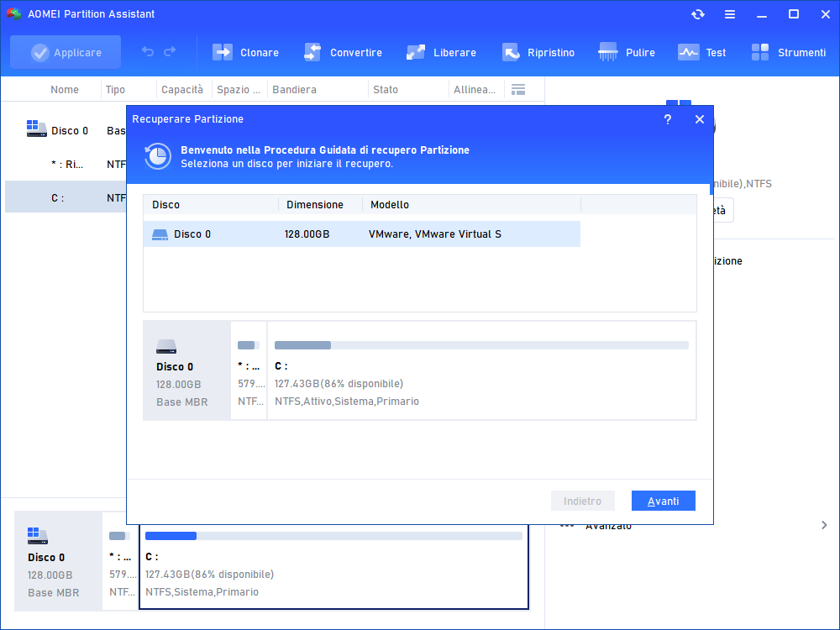The image size is (840, 630).
Task: Undo the last operation arrow
Action: [148, 52]
